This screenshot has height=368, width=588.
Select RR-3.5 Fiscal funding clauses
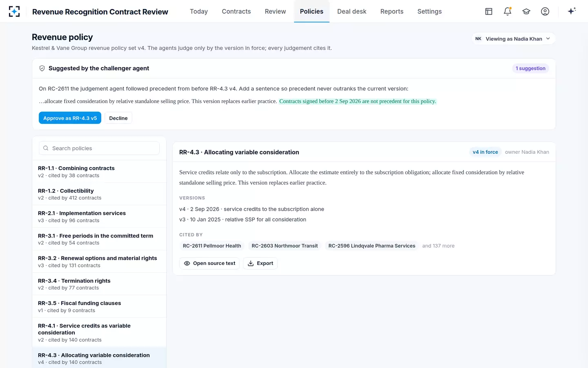point(99,307)
